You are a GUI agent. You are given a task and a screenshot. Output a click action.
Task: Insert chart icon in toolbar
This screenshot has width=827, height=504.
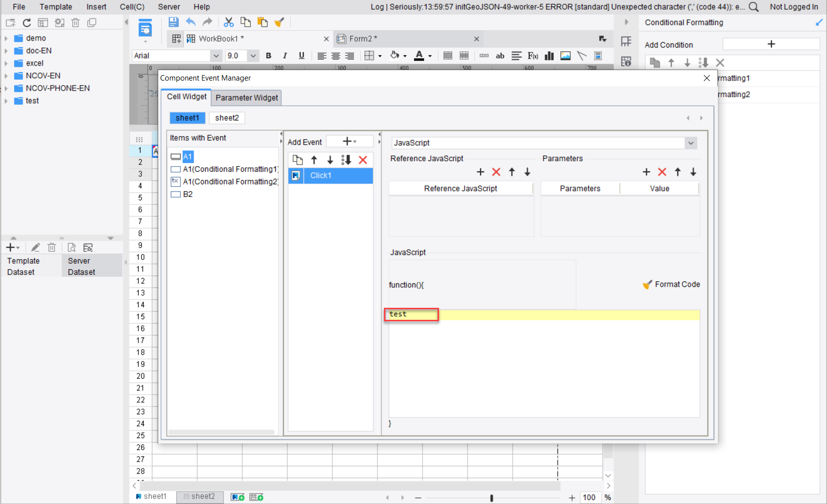click(549, 56)
